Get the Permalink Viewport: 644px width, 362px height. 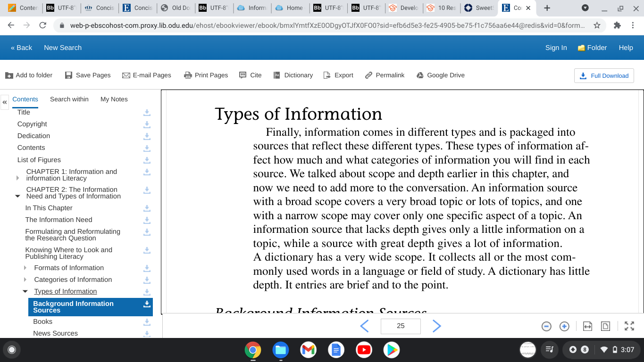coord(385,75)
